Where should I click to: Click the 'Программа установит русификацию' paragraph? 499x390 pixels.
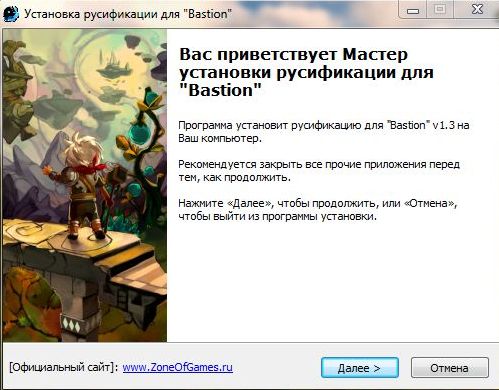[x=324, y=131]
